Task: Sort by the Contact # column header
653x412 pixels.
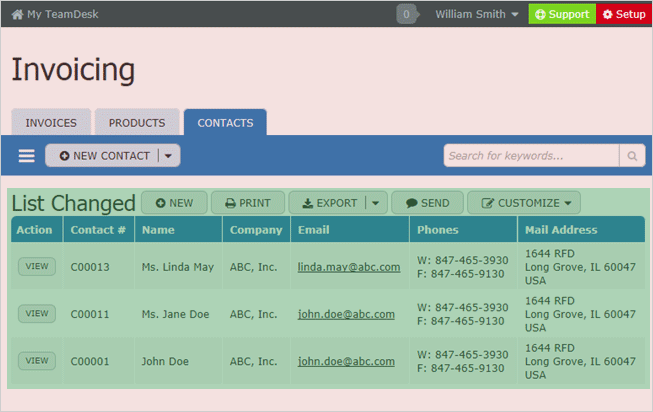Action: (x=98, y=230)
